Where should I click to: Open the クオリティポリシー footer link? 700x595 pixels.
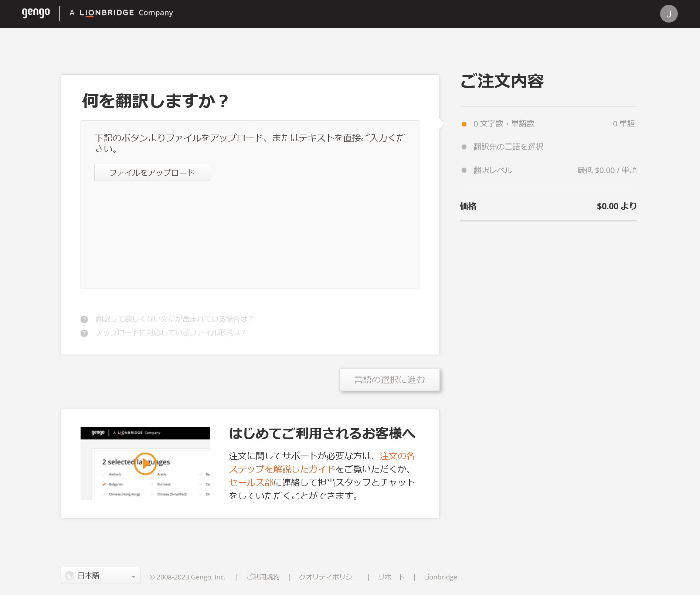coord(329,577)
